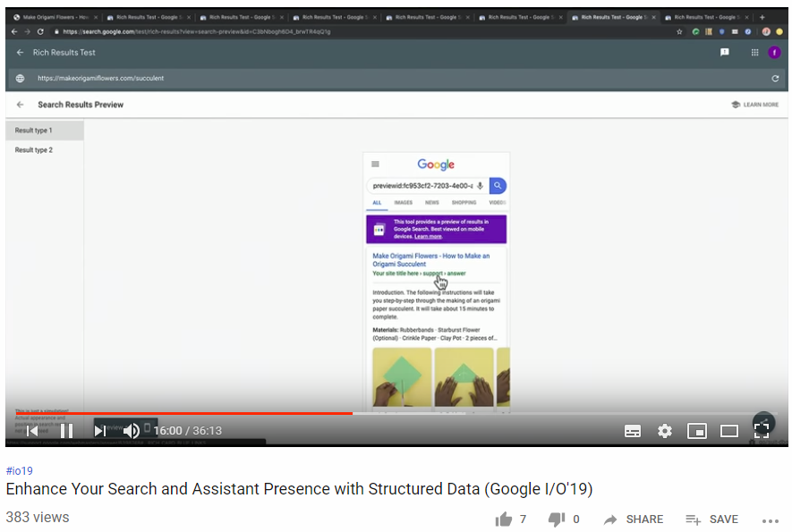Click the browser reload button

pos(40,31)
